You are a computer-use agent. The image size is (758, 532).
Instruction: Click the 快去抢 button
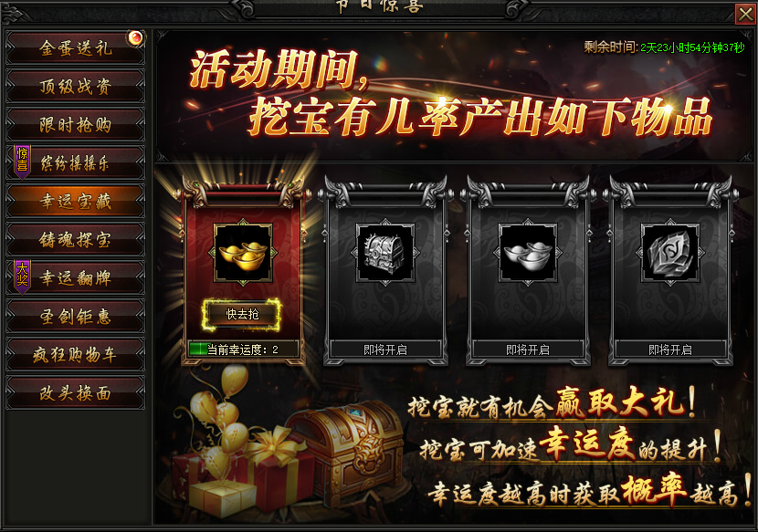242,315
